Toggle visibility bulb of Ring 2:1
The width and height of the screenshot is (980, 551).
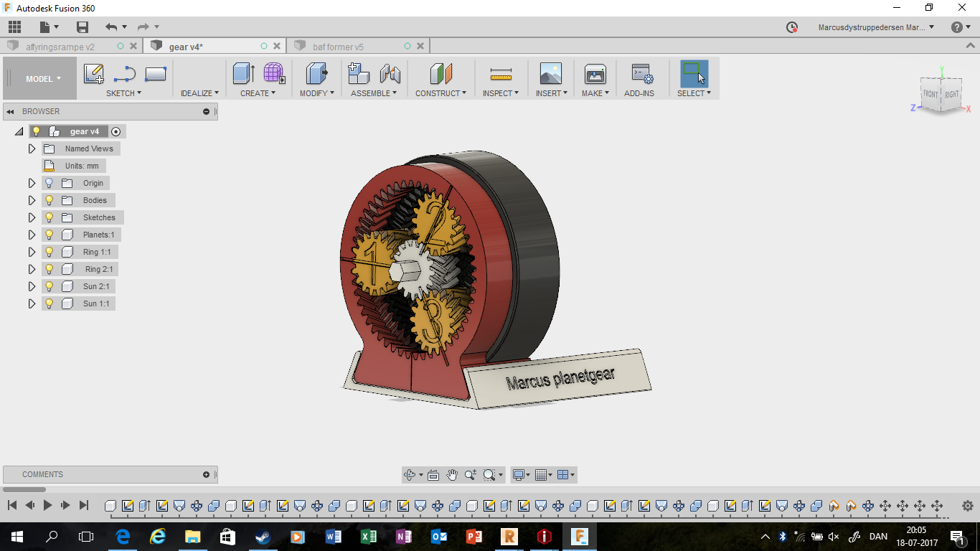click(50, 269)
